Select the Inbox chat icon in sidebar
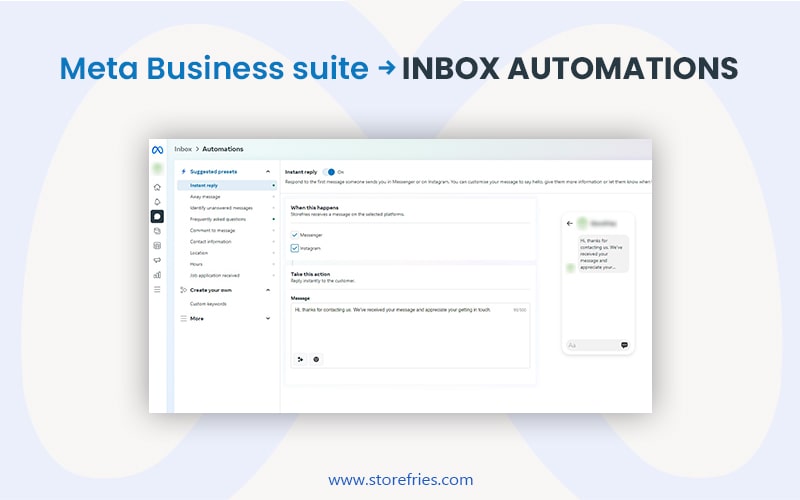This screenshot has width=800, height=500. click(157, 216)
